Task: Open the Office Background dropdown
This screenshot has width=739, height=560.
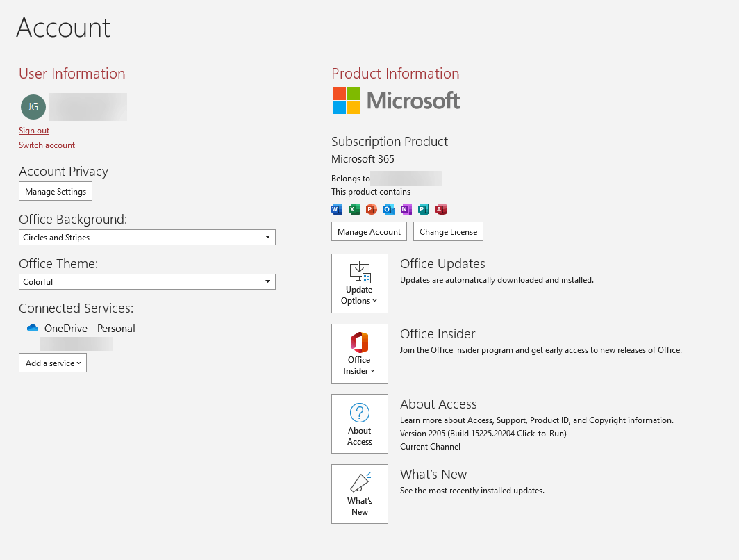Action: (x=147, y=237)
